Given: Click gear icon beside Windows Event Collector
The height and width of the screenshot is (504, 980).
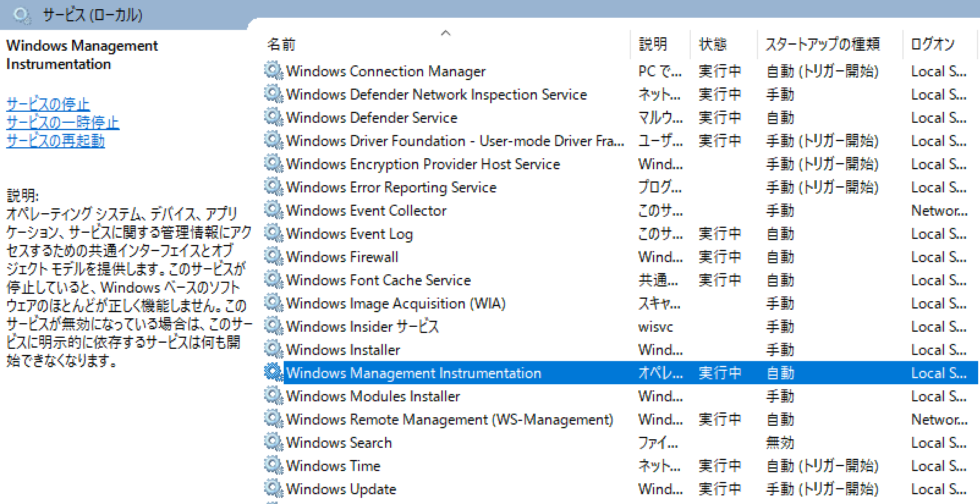Looking at the screenshot, I should [x=273, y=210].
